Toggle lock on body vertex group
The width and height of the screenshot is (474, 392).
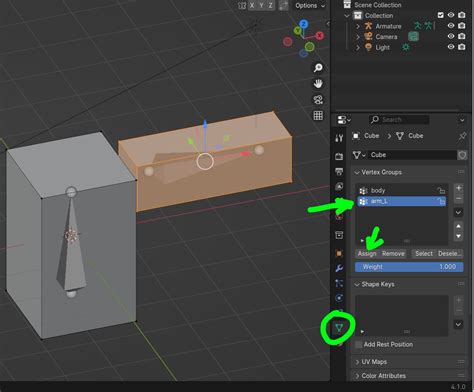point(441,191)
